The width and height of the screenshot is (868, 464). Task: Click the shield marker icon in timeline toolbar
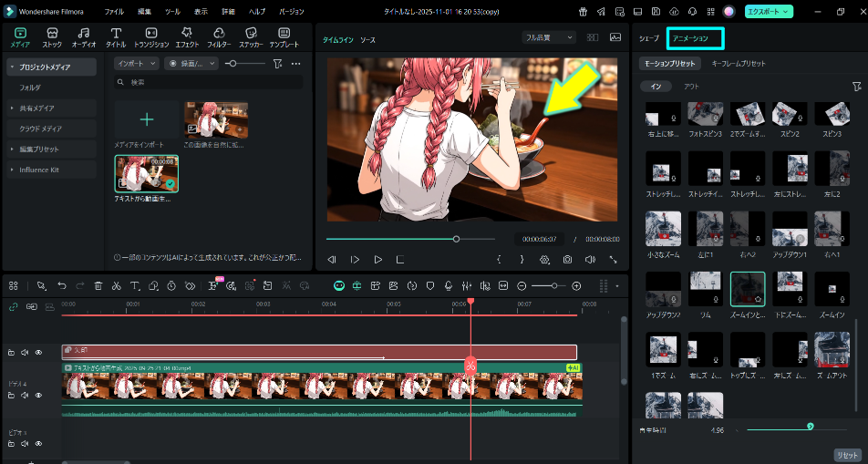pyautogui.click(x=430, y=285)
